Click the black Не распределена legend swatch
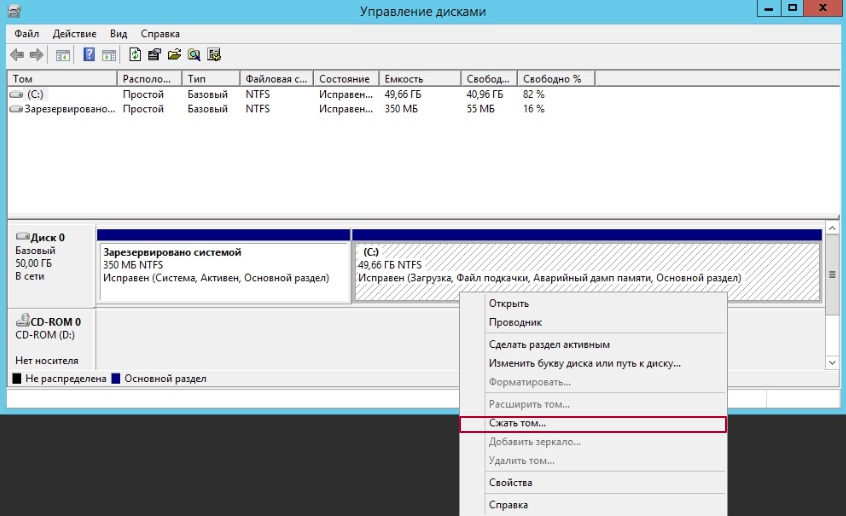846x516 pixels. 17,378
